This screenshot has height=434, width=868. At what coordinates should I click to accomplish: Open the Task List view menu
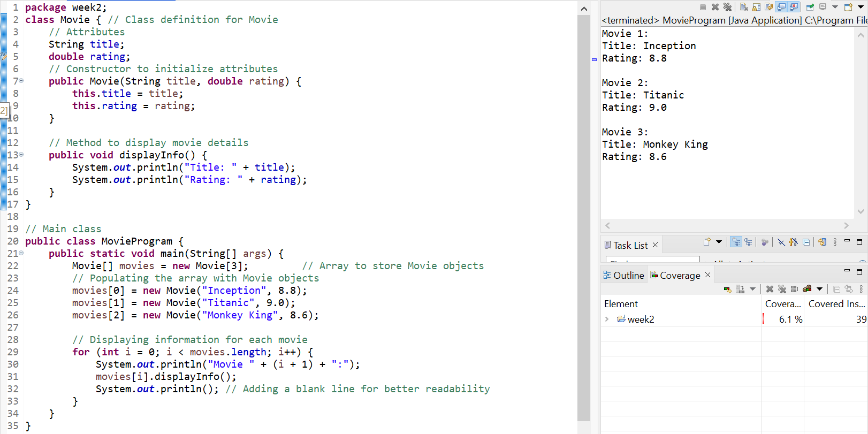click(835, 242)
